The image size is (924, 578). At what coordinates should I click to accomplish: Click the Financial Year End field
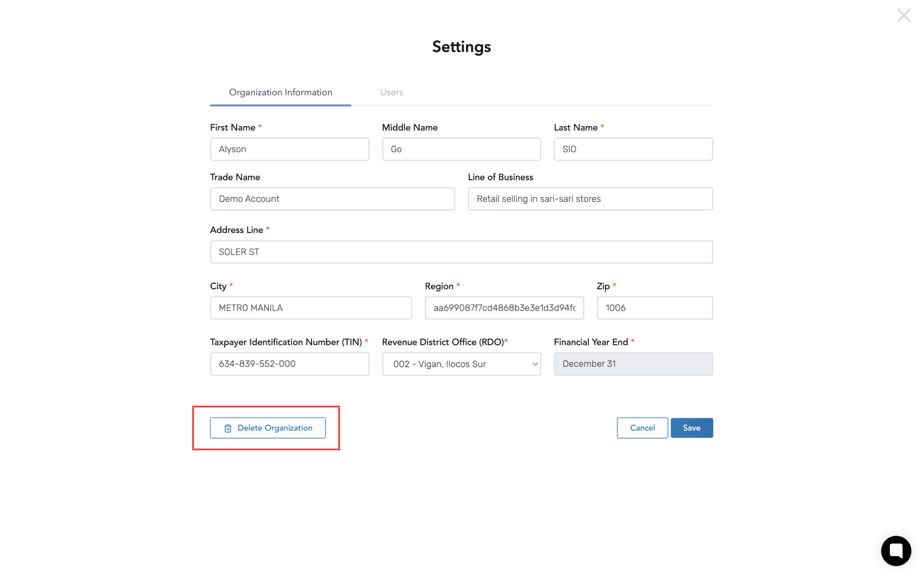[633, 364]
